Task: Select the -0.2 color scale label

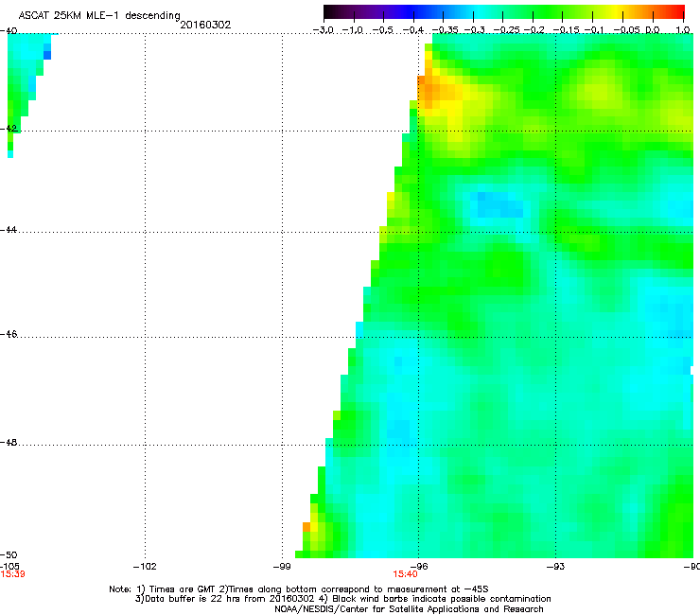Action: [534, 30]
